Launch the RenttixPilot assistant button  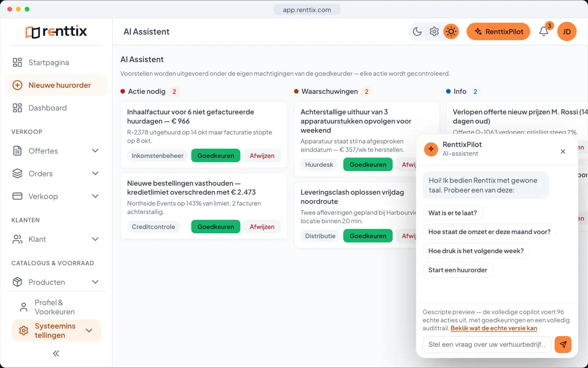point(498,32)
